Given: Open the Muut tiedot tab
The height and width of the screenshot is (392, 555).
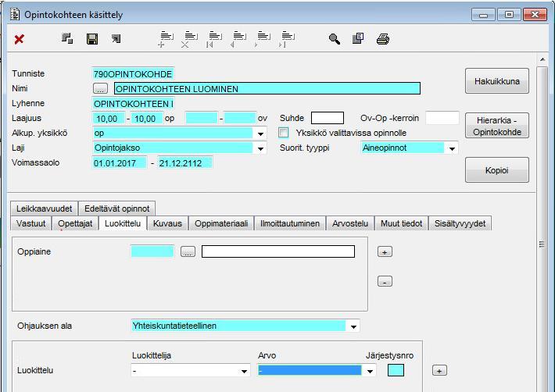Looking at the screenshot, I should click(401, 223).
